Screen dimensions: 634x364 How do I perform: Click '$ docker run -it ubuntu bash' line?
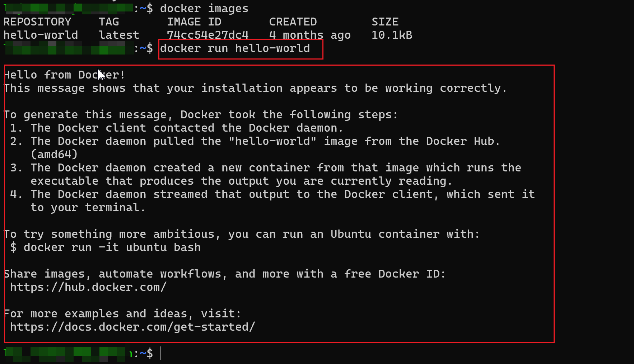point(105,247)
